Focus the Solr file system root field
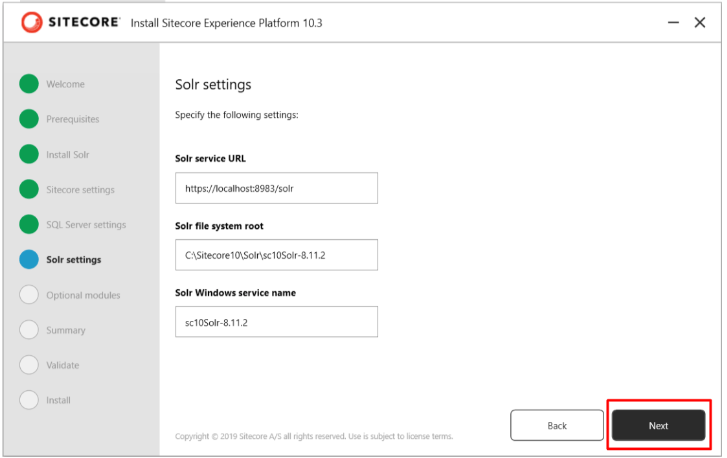 [276, 255]
